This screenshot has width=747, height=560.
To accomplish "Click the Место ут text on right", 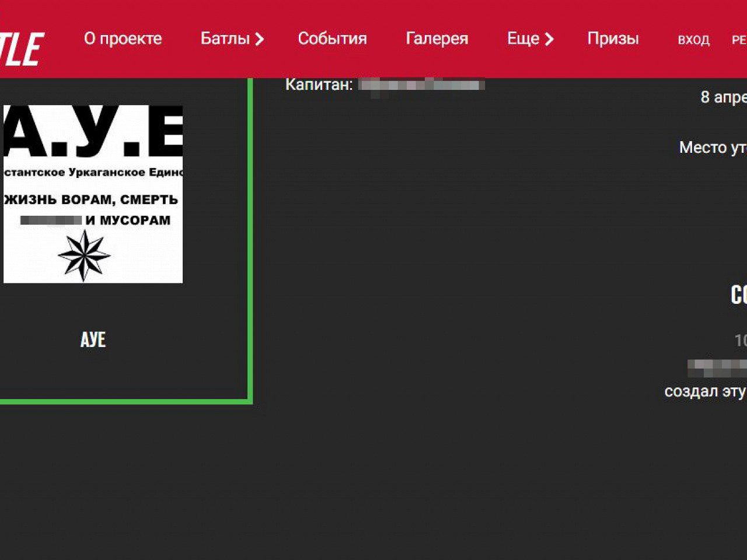I will tap(713, 148).
